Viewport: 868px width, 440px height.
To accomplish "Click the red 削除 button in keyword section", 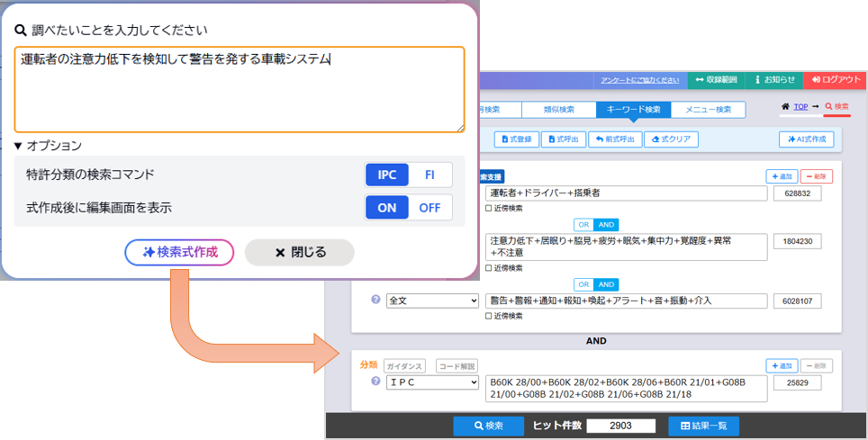I will click(817, 176).
